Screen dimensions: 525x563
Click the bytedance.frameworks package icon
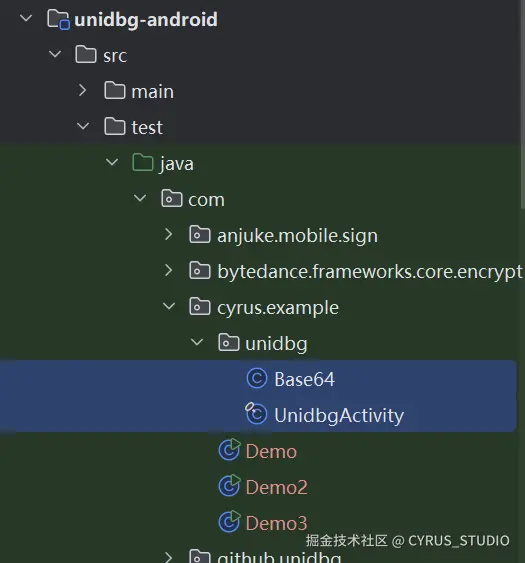coord(200,270)
